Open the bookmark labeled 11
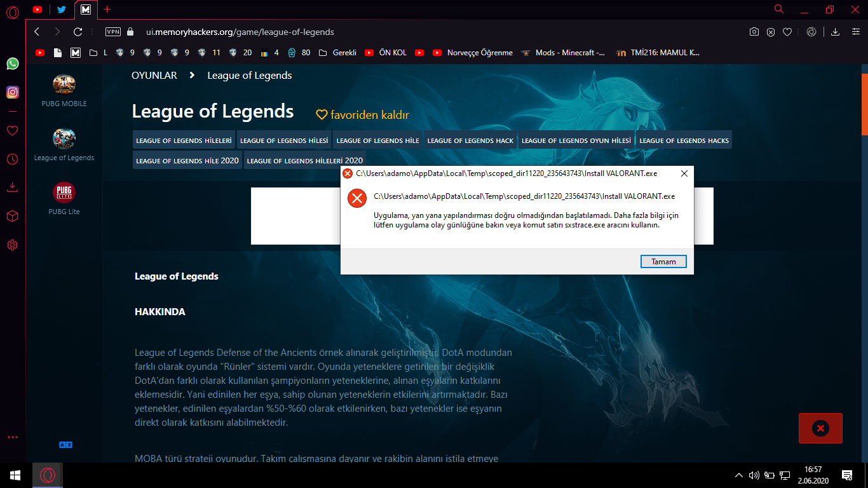Viewport: 868px width, 488px height. [210, 53]
